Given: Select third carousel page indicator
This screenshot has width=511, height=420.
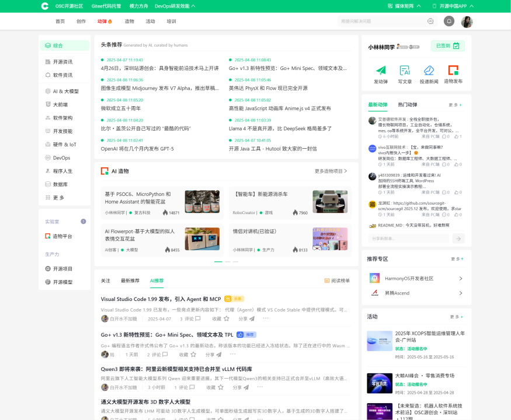Looking at the screenshot, I should click(235, 261).
